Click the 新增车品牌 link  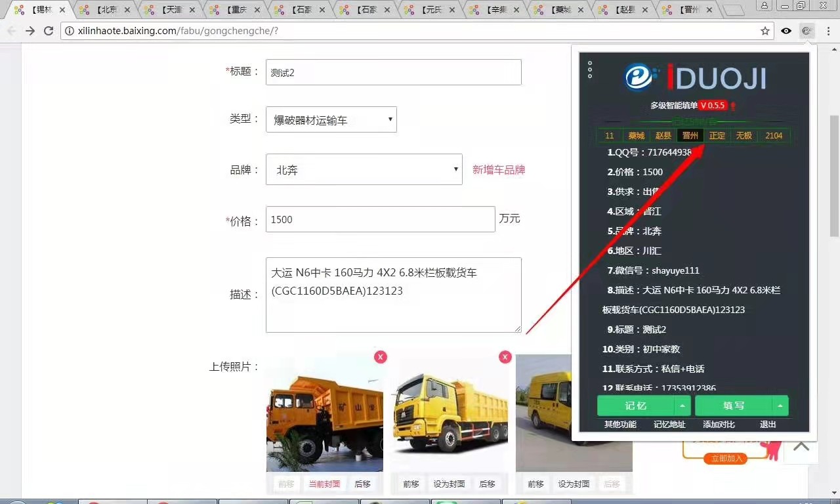click(499, 170)
